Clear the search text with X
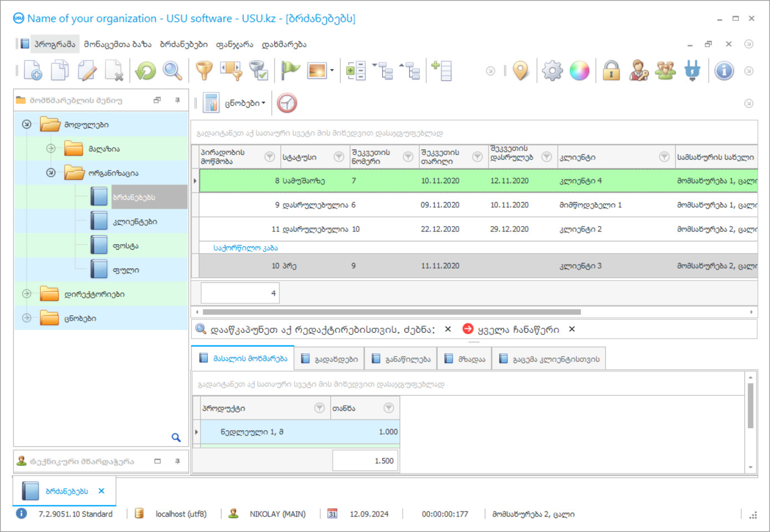This screenshot has width=770, height=532. tap(448, 329)
